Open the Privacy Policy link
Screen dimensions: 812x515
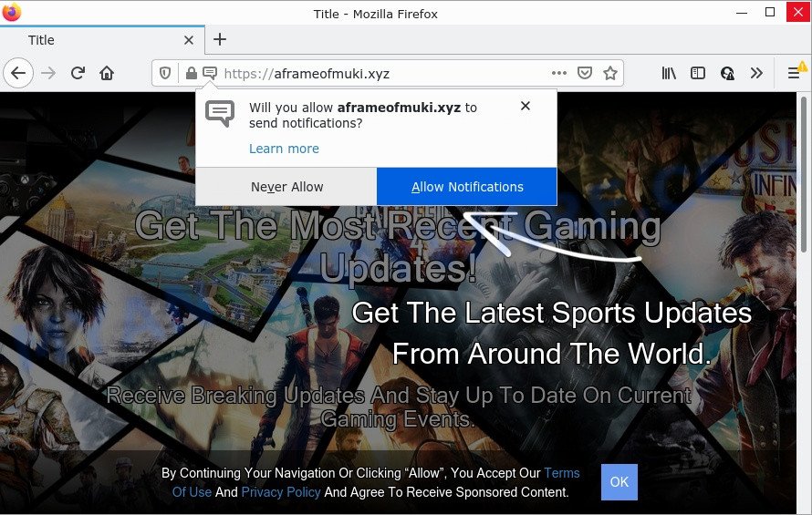click(x=281, y=492)
